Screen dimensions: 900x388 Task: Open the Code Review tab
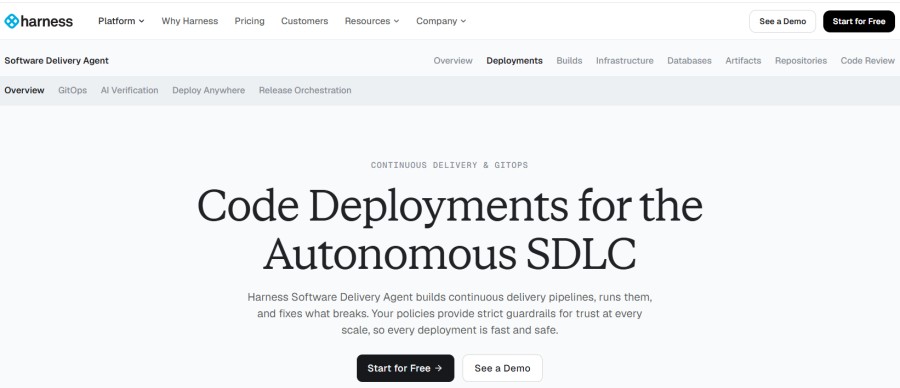point(867,61)
